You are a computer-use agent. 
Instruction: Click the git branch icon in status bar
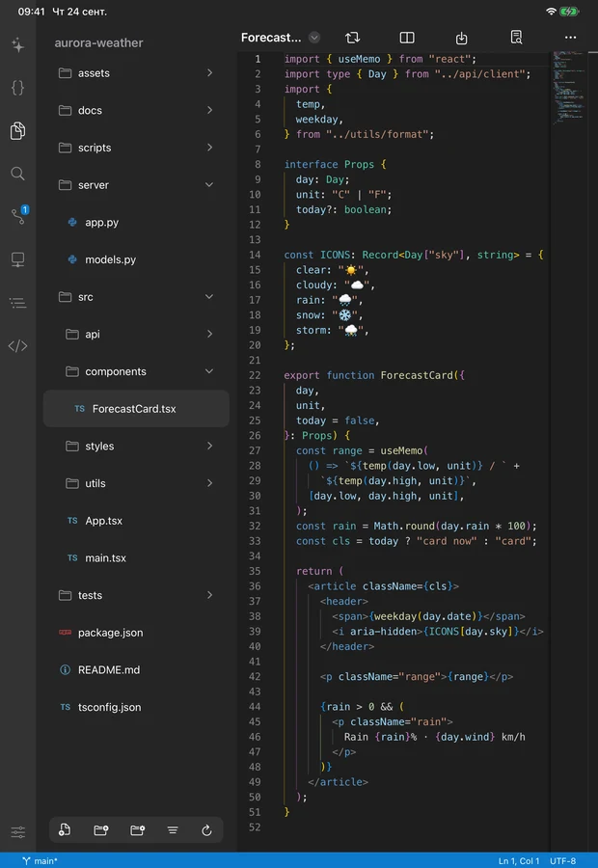click(x=26, y=861)
